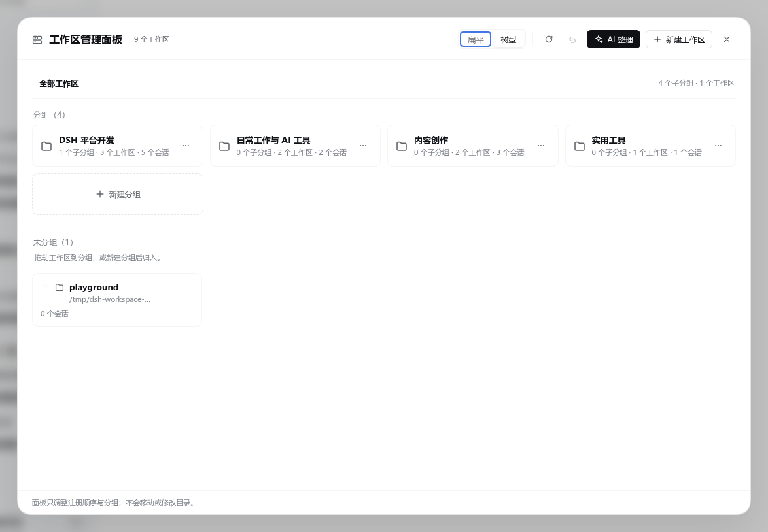Click the folder icon of 实用工具
Viewport: 768px width, 532px height.
pos(580,146)
